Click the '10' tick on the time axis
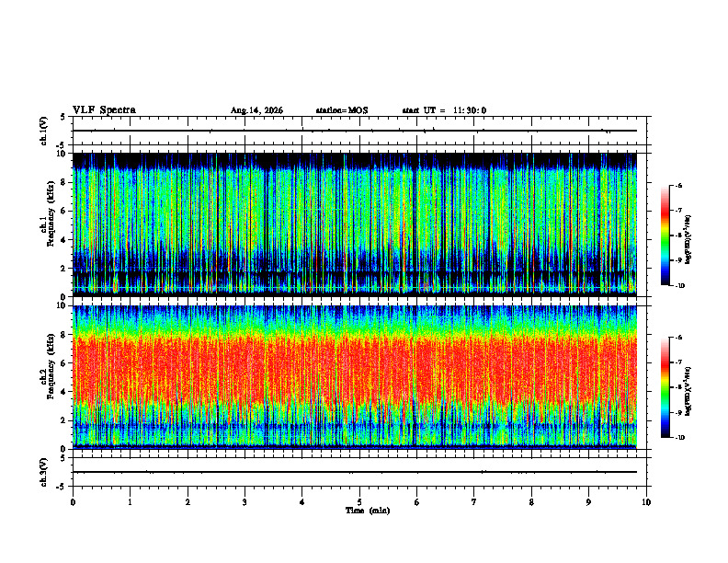Viewport: 728px width, 563px height. coord(646,502)
